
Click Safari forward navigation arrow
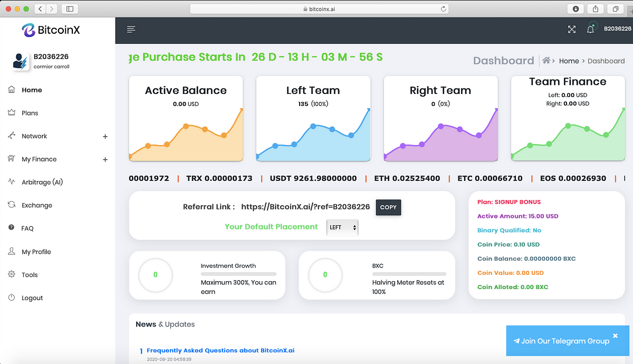pos(52,8)
